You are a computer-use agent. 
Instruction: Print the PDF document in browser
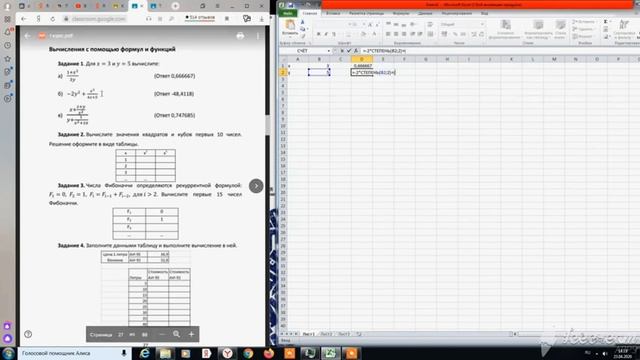pos(240,36)
